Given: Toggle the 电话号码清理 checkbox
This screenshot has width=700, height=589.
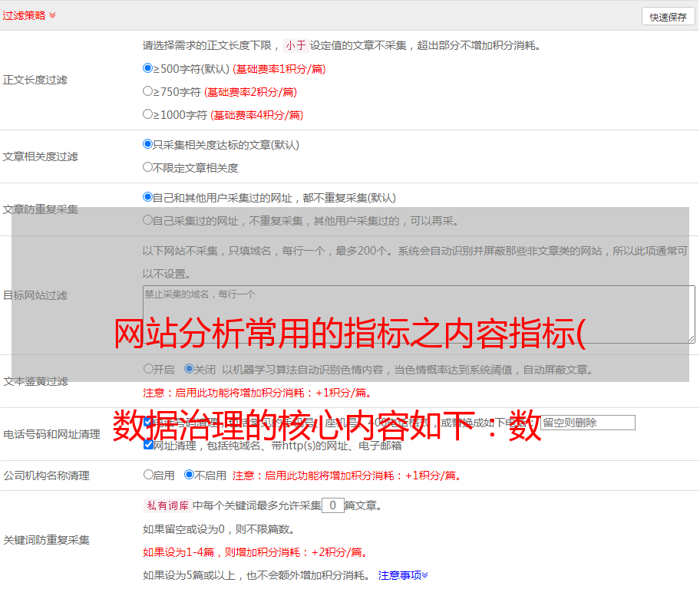Looking at the screenshot, I should pyautogui.click(x=148, y=422).
